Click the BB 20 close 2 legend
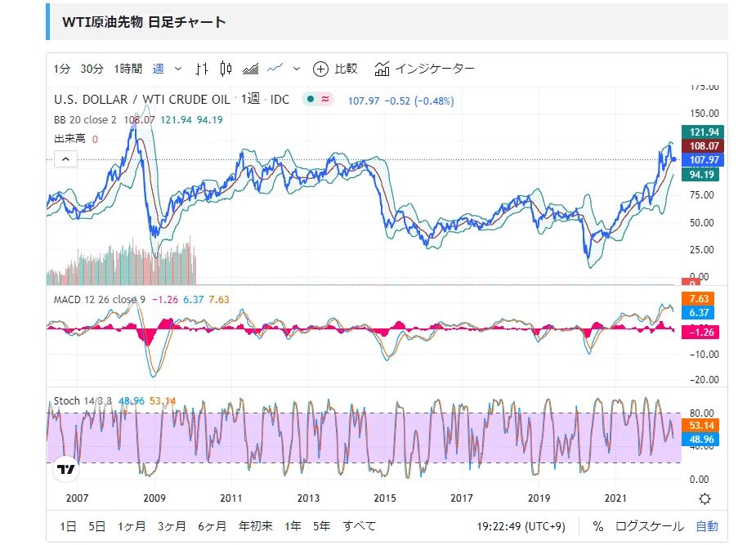Screen dimensions: 756x545 [x=85, y=119]
